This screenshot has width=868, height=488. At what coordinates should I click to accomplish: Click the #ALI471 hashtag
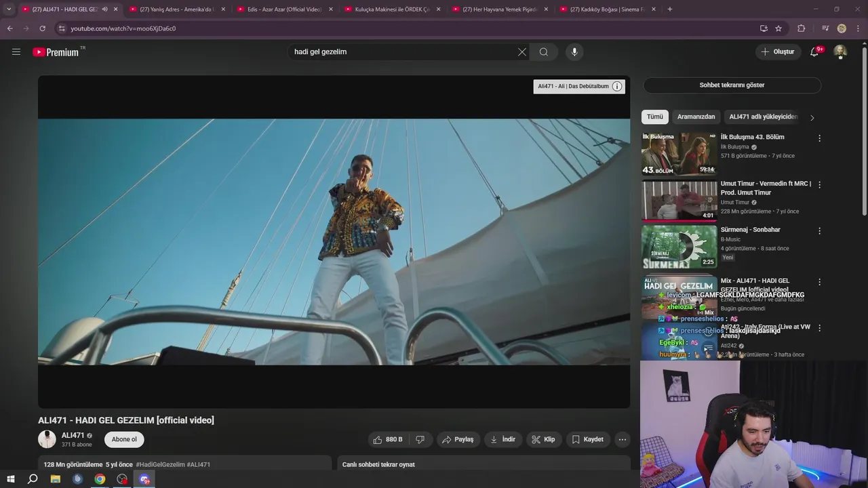pos(199,464)
